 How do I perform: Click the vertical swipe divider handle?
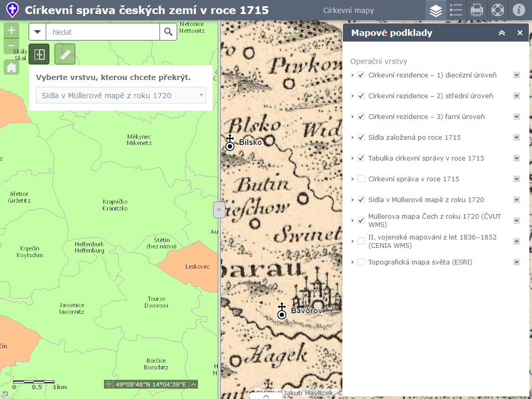pyautogui.click(x=219, y=210)
